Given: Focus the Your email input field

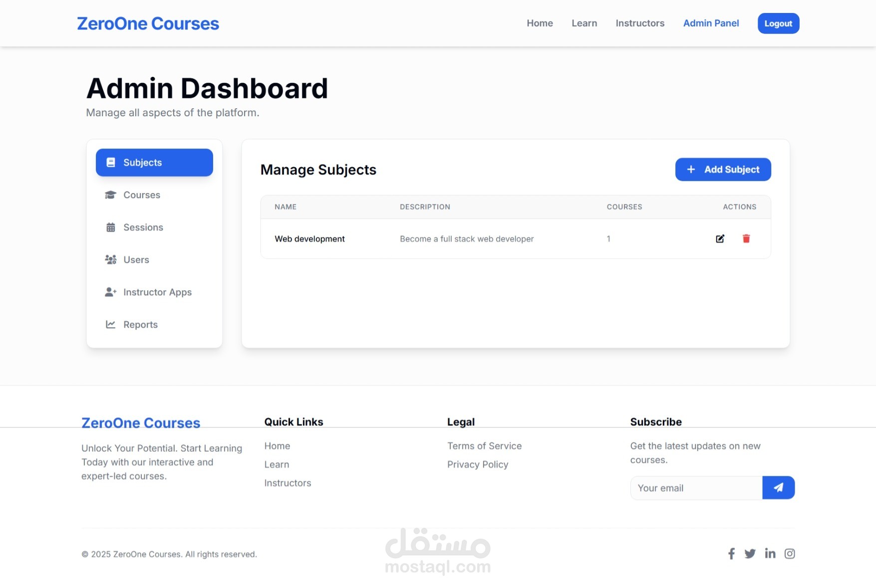Looking at the screenshot, I should (x=696, y=488).
